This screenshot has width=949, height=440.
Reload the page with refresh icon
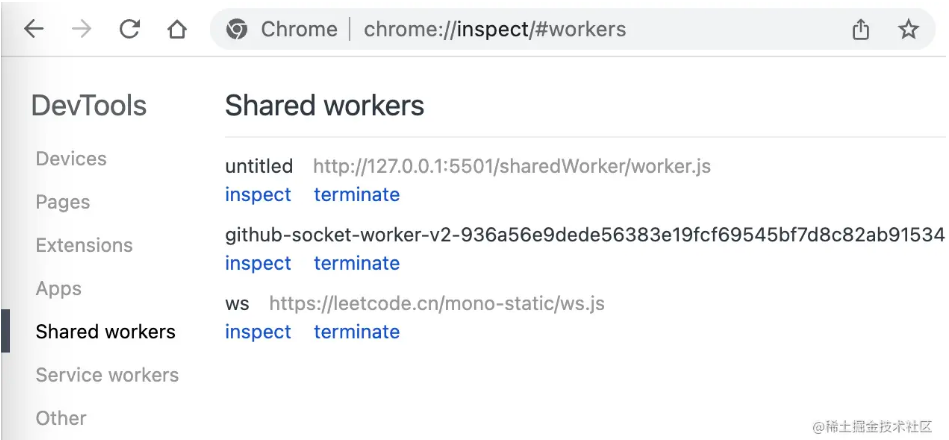(x=129, y=29)
